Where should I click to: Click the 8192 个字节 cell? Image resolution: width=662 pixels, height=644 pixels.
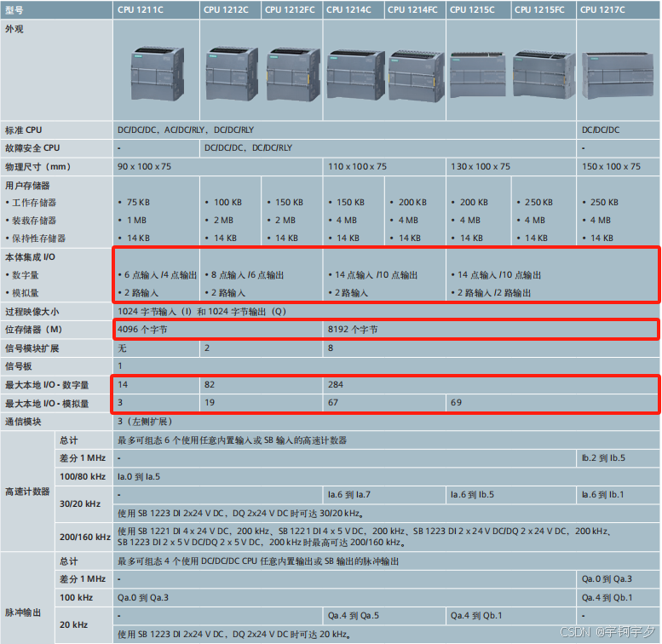coord(492,330)
